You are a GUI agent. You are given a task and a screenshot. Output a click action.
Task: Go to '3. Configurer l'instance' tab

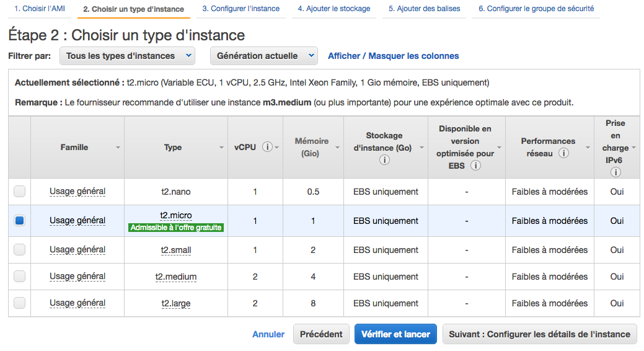(240, 9)
